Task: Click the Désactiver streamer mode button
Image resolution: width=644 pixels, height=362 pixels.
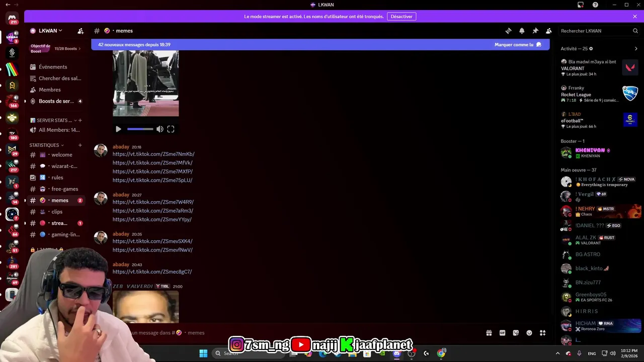Action: [x=401, y=17]
